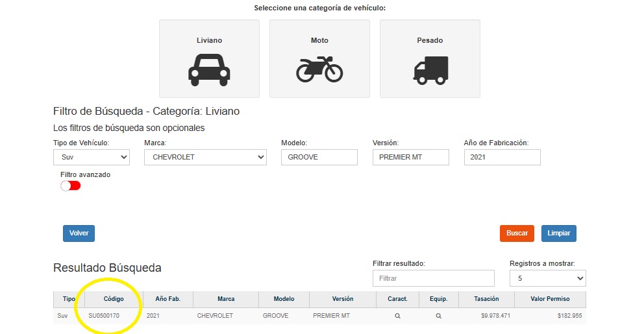Expand the Registros a mostrar dropdown
The width and height of the screenshot is (644, 334).
tap(547, 278)
